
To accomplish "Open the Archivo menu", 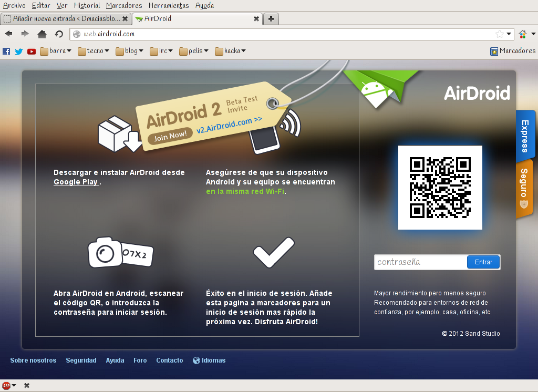I will pyautogui.click(x=14, y=5).
